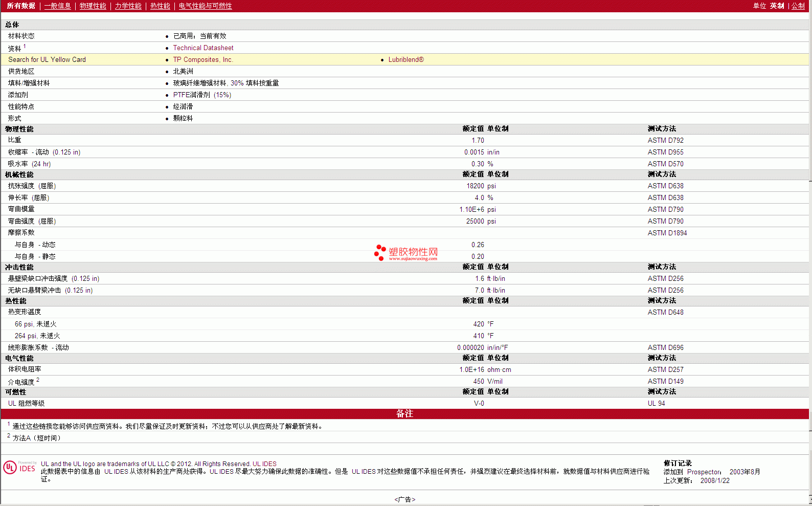Image resolution: width=812 pixels, height=506 pixels.
Task: Open the Lubriblend® link
Action: (x=406, y=59)
